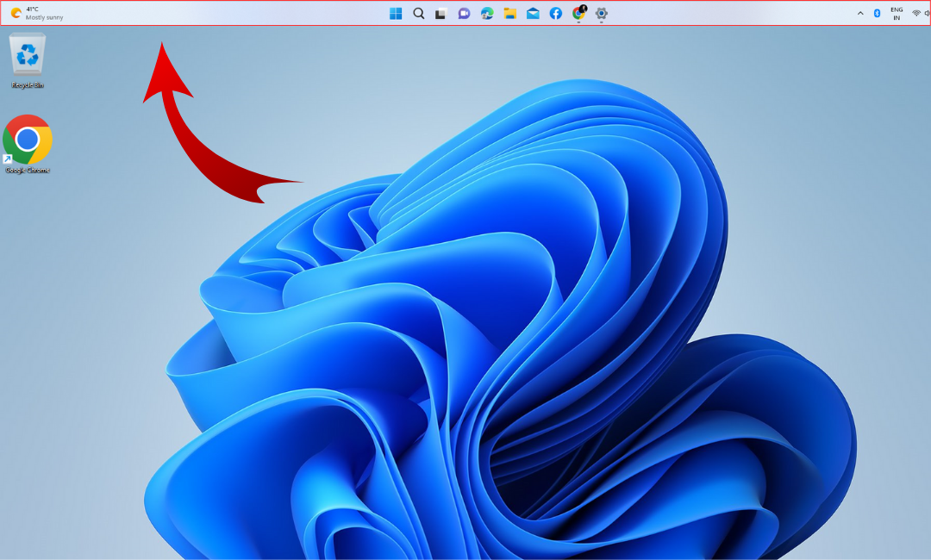Click the Google Chrome shortcut name label
Viewport: 931px width, 560px height.
point(28,171)
